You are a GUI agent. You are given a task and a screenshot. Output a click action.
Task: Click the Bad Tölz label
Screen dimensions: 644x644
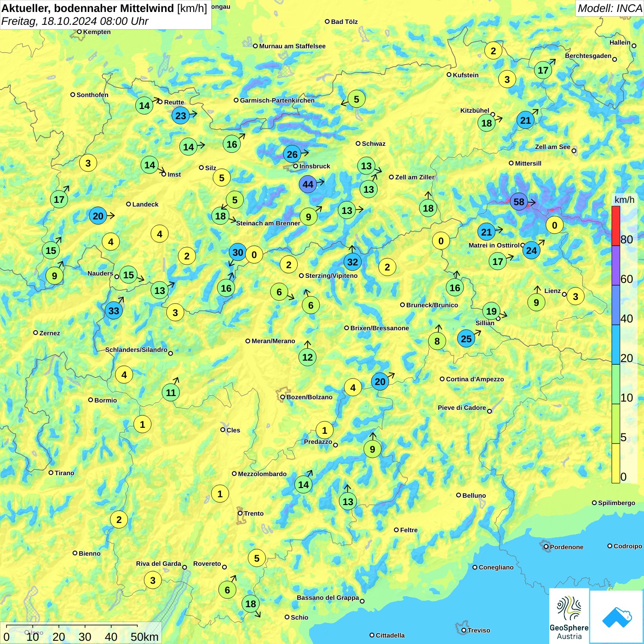pyautogui.click(x=344, y=22)
